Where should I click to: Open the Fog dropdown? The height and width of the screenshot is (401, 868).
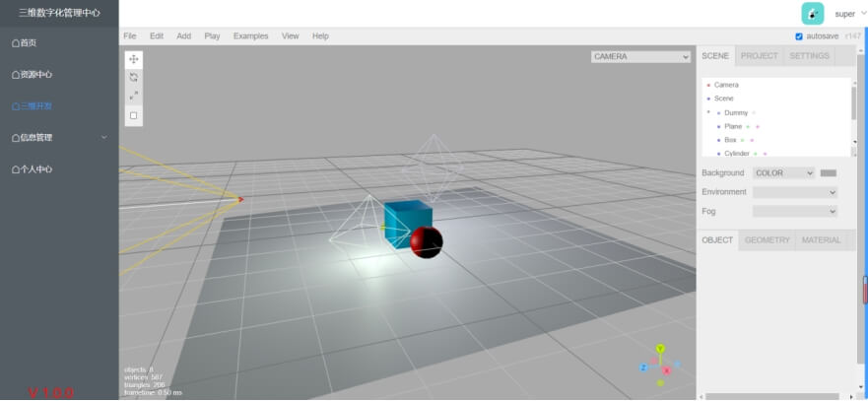coord(795,211)
